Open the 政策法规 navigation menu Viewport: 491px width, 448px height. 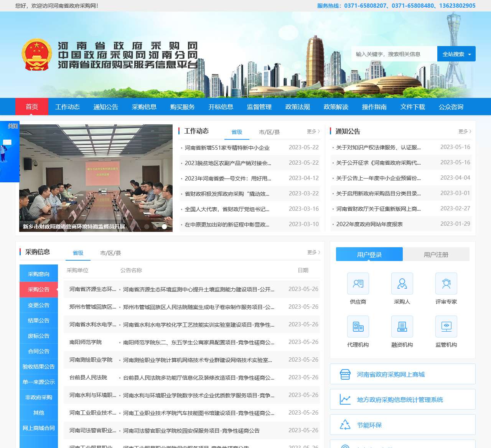point(298,107)
